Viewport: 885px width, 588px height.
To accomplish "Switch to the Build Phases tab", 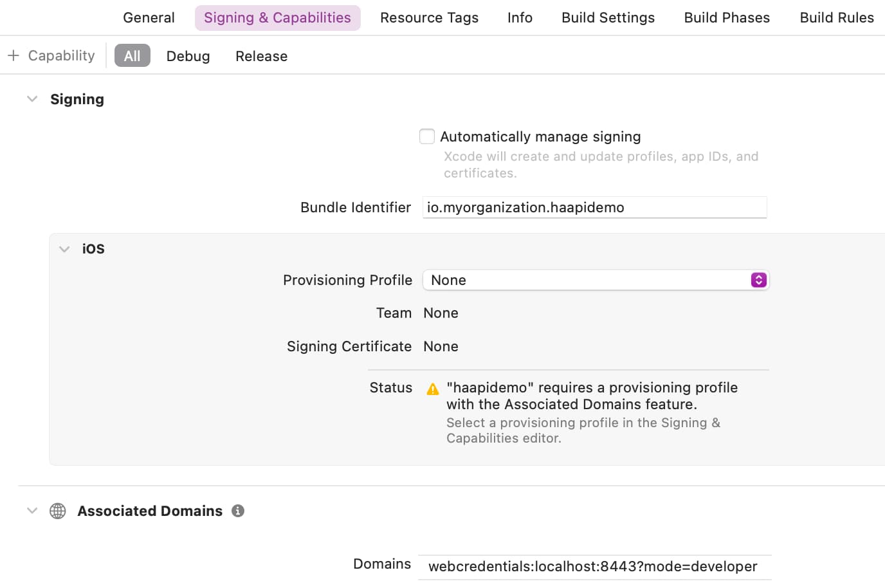I will click(727, 17).
